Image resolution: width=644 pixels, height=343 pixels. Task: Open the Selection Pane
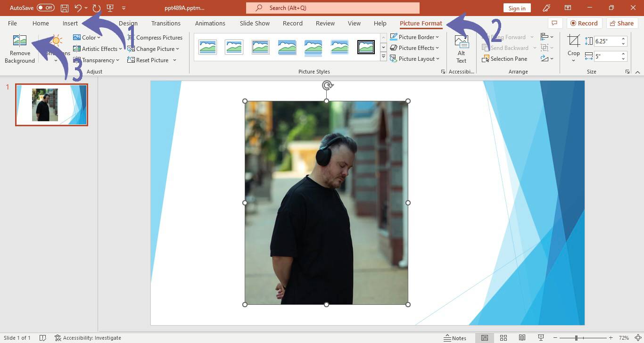pos(504,59)
